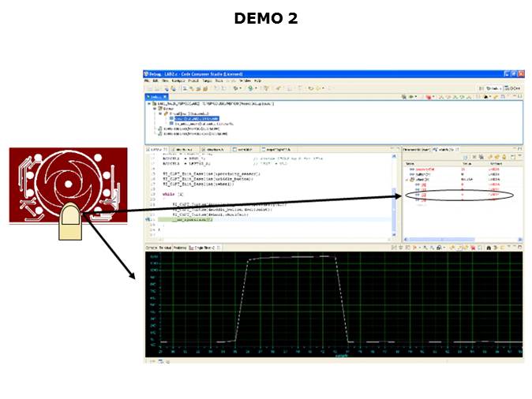This screenshot has width=532, height=399.
Task: Click the current-line arrow in editor gutter
Action: tap(147, 218)
